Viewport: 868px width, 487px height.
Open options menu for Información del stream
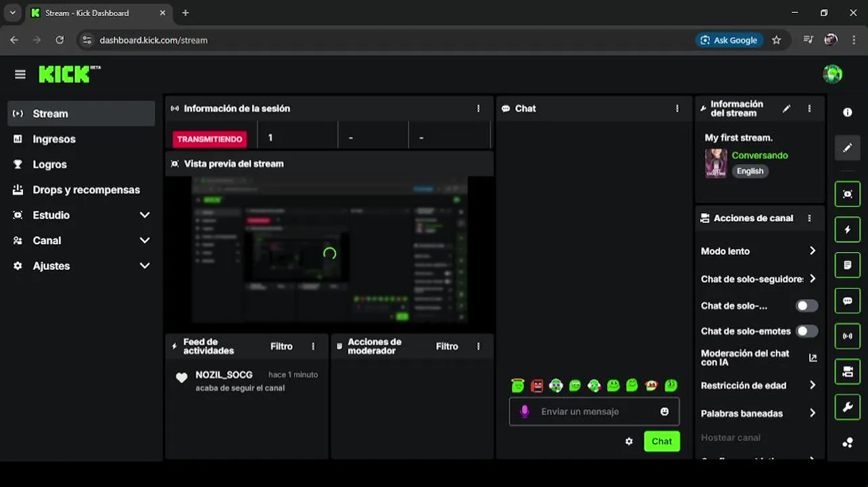809,108
